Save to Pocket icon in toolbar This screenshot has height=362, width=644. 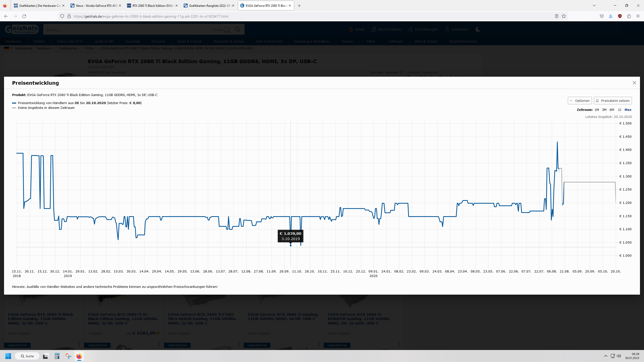(601, 16)
